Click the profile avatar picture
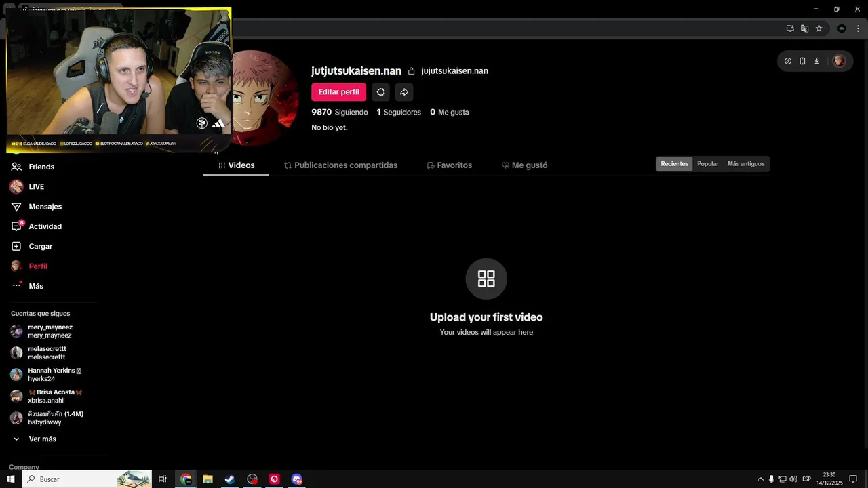The height and width of the screenshot is (488, 868). pyautogui.click(x=266, y=98)
